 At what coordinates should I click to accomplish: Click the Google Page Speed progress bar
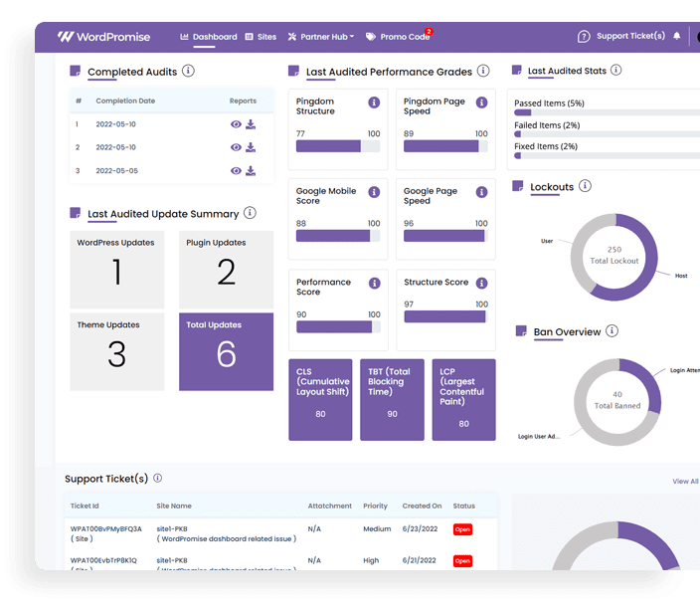[x=445, y=236]
